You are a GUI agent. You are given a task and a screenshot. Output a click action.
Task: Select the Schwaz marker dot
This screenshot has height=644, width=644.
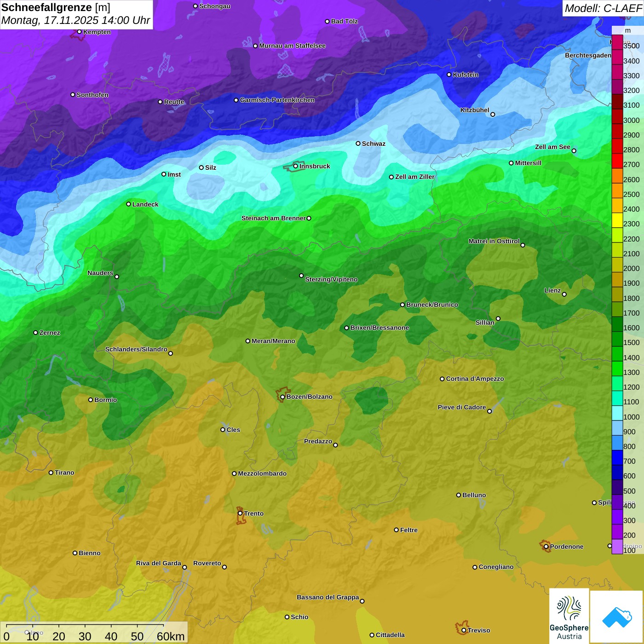[x=358, y=144]
